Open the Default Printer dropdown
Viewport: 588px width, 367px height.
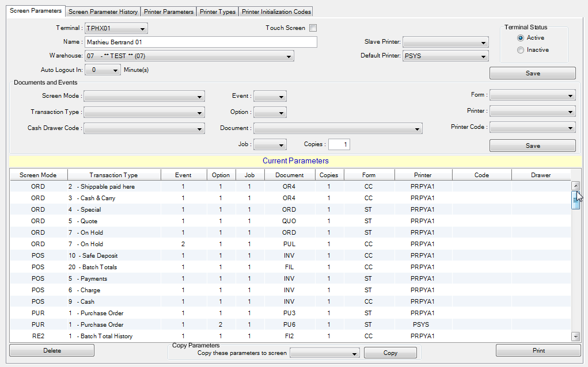coord(483,56)
